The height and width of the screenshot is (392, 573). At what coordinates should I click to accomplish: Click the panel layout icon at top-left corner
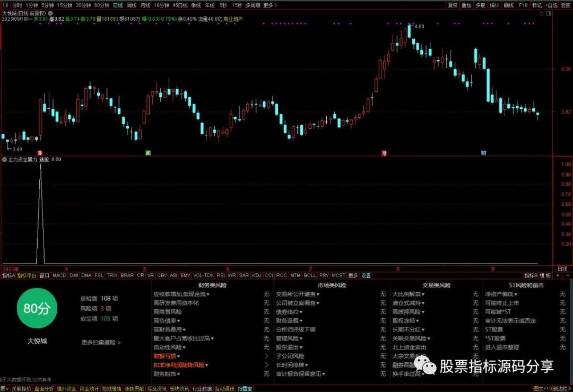(5, 5)
